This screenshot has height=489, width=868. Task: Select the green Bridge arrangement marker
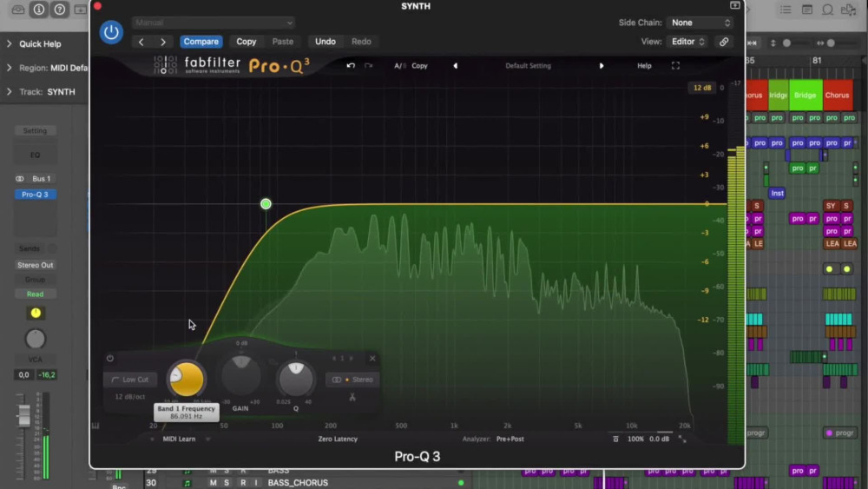point(805,96)
